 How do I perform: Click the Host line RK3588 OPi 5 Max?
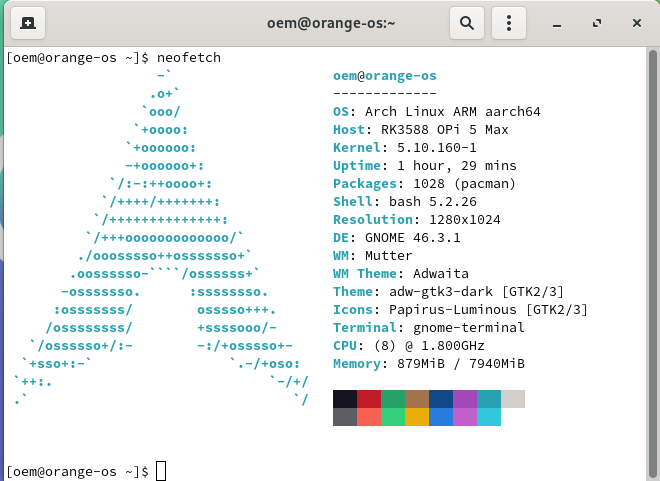coord(420,130)
